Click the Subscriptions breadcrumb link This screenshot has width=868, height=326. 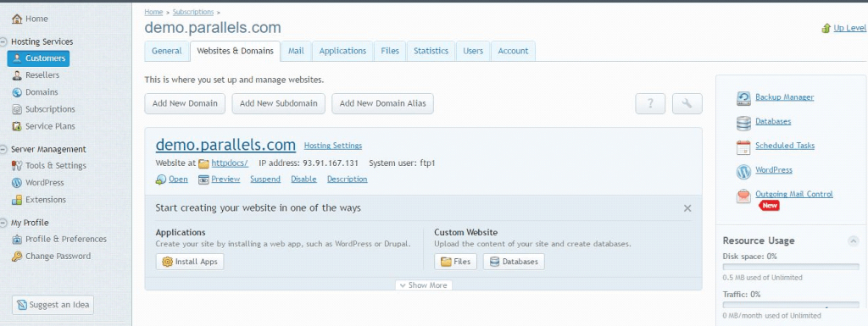click(193, 12)
